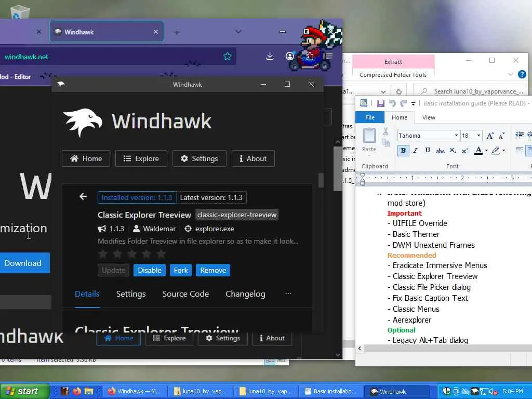Viewport: 532px width, 399px height.
Task: Open the text highlight color dropdown arrow
Action: pyautogui.click(x=503, y=151)
